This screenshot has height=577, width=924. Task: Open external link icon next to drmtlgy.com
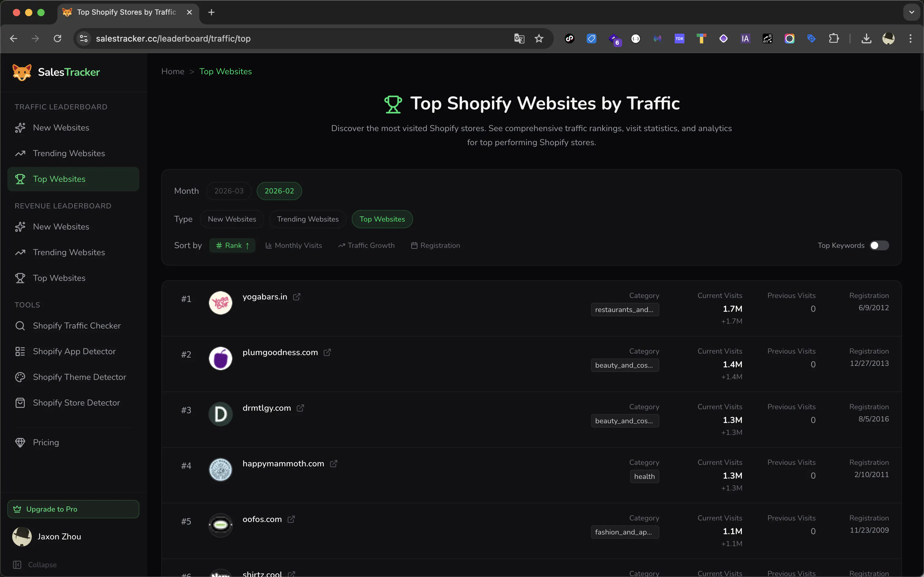(x=300, y=408)
